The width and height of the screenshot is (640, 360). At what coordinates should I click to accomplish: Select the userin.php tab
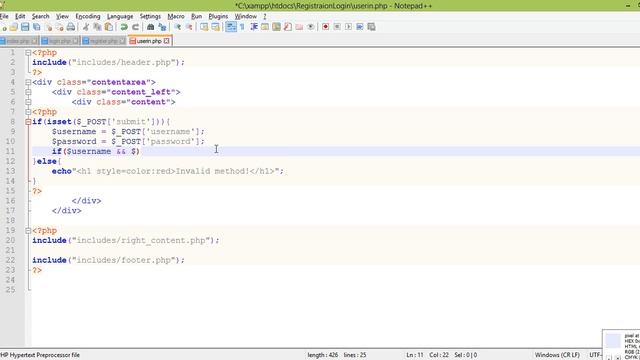[x=149, y=41]
